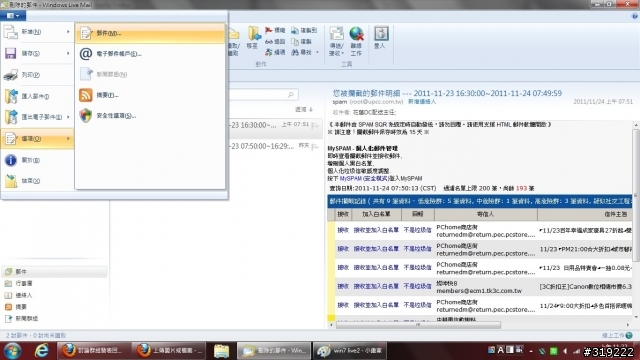
Task: Choose the Exit entry at menu bottom
Action: [x=37, y=181]
